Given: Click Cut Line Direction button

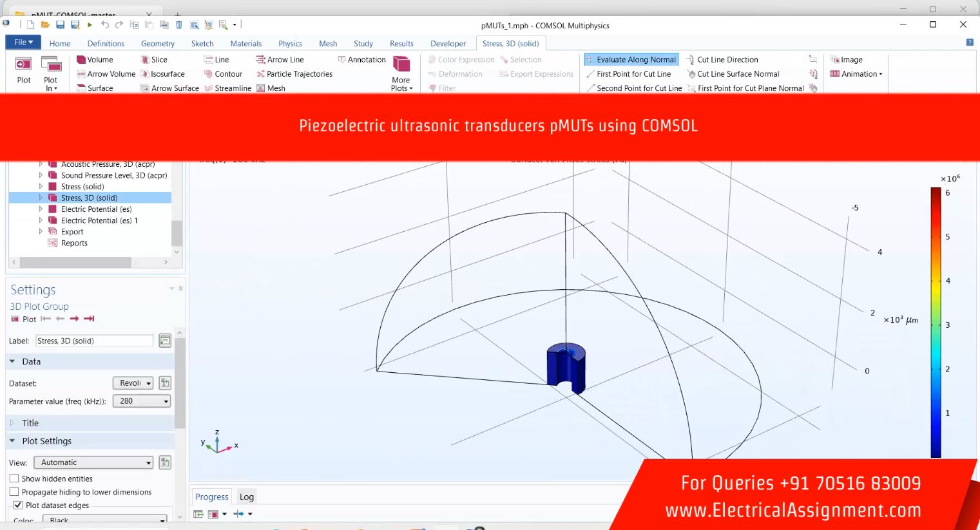Looking at the screenshot, I should [x=722, y=59].
